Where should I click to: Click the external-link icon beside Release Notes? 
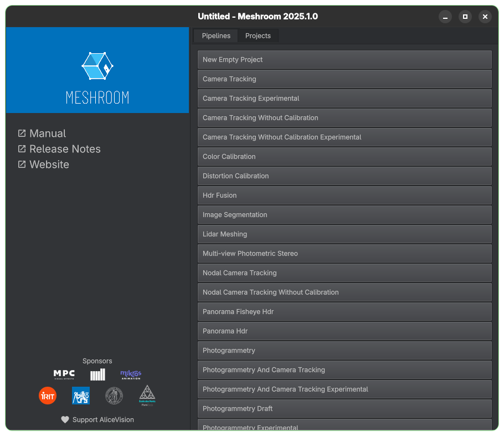[22, 148]
